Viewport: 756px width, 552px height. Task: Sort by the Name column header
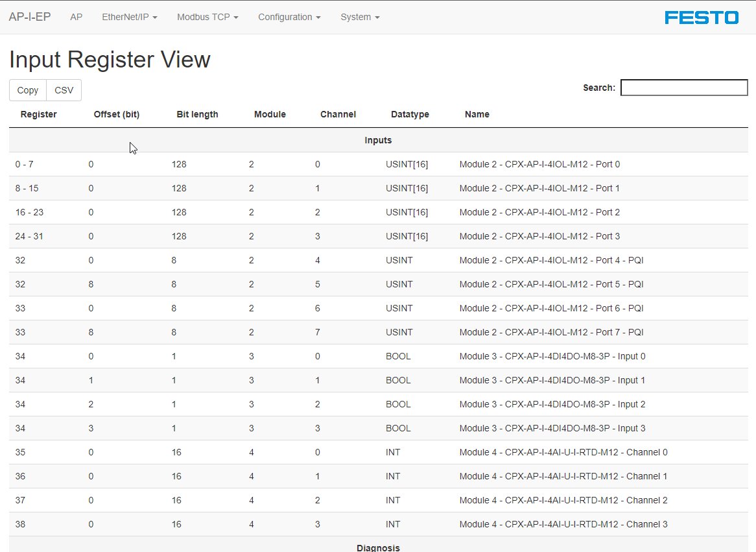point(477,114)
